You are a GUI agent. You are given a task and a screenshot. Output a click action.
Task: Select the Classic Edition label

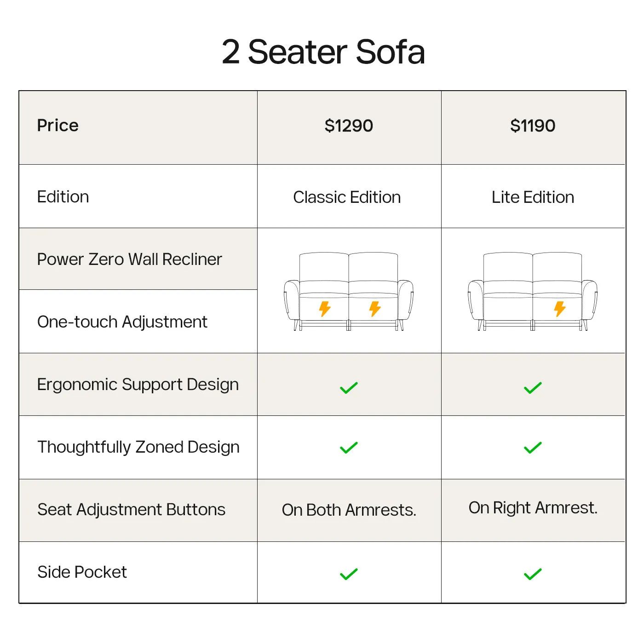tap(347, 197)
